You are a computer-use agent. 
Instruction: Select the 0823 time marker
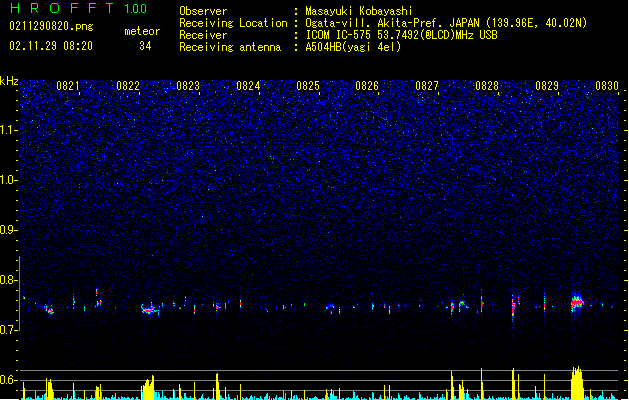(188, 86)
